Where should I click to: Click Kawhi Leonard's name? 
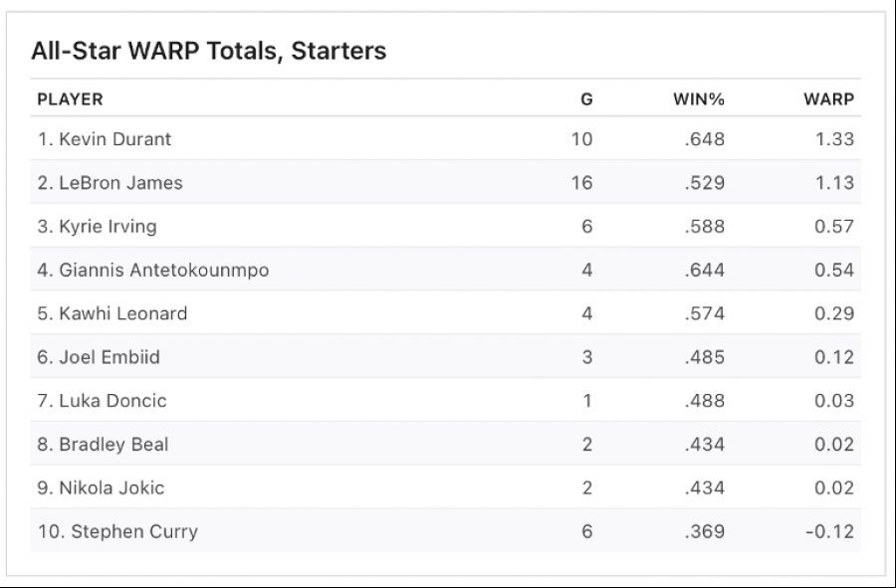pyautogui.click(x=112, y=313)
